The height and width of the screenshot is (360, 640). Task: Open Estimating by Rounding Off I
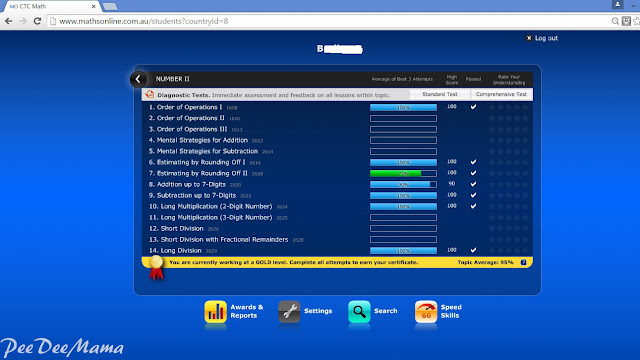pyautogui.click(x=197, y=162)
